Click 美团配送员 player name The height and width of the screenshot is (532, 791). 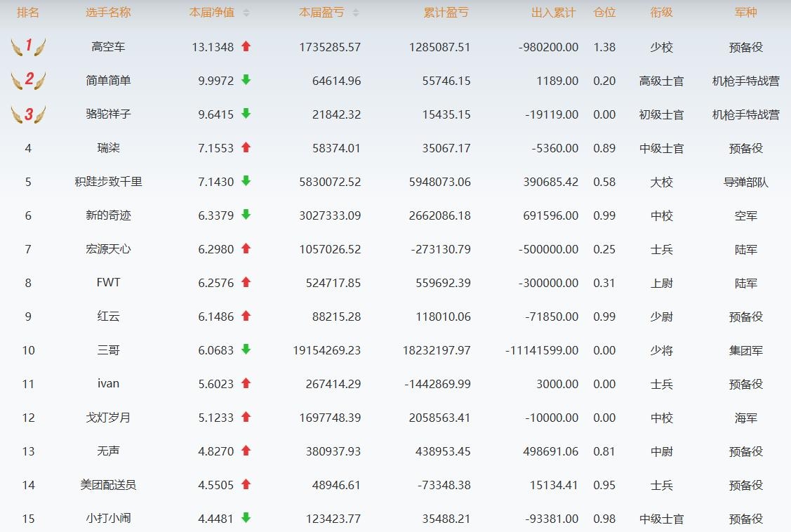108,485
